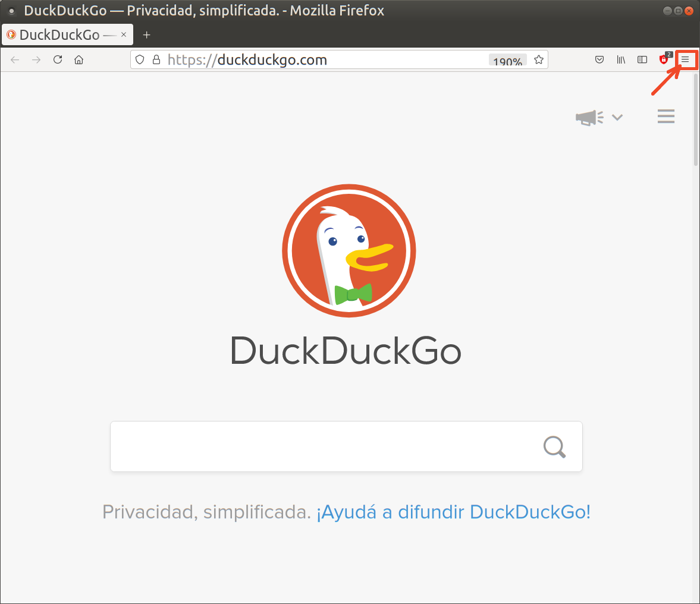Image resolution: width=700 pixels, height=604 pixels.
Task: Open the DuckDuckGo megaphone icon
Action: pyautogui.click(x=589, y=117)
